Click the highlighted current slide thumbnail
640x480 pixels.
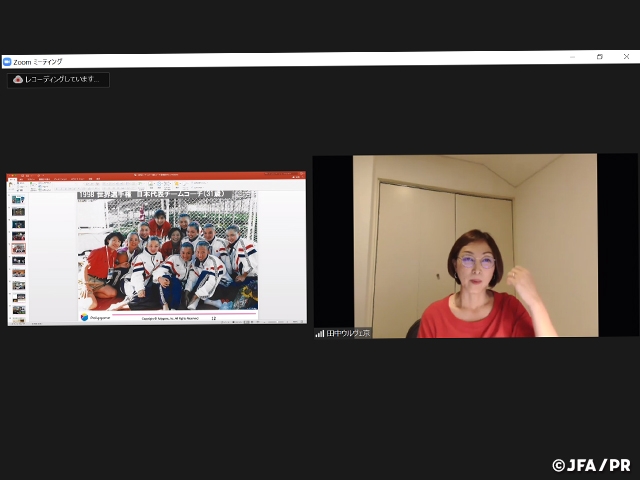[x=18, y=248]
